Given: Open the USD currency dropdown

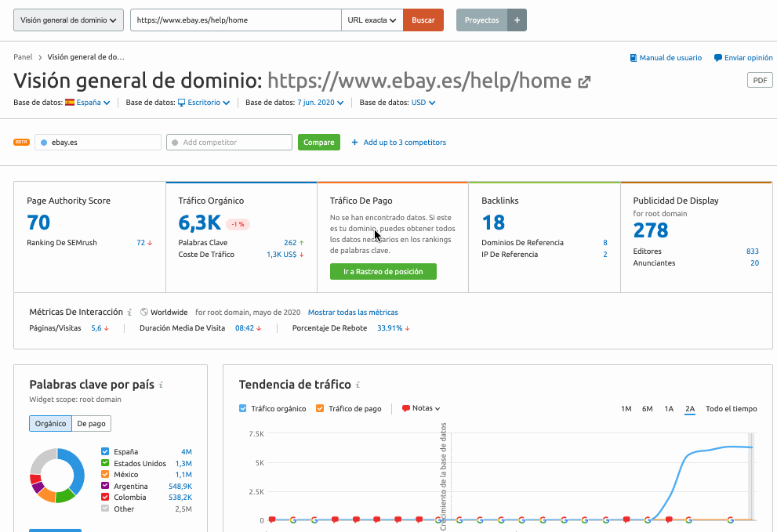Looking at the screenshot, I should click(423, 103).
